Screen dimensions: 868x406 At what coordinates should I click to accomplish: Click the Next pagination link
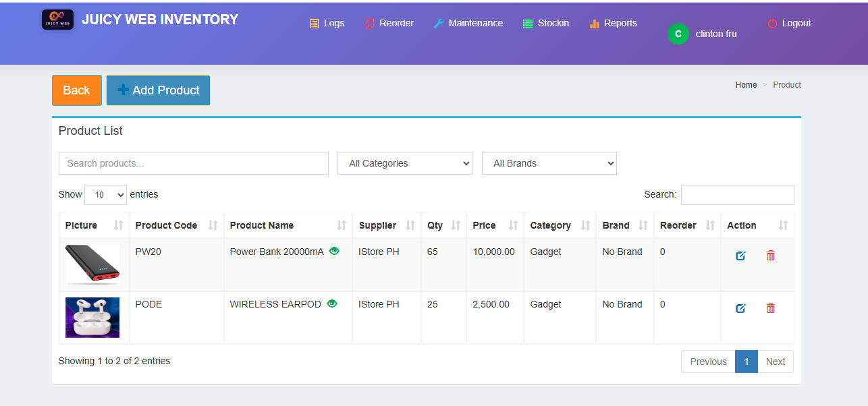(x=776, y=361)
